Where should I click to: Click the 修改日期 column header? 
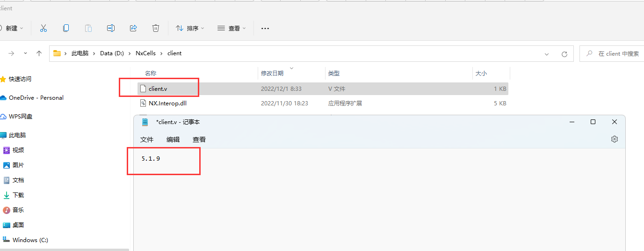point(272,74)
